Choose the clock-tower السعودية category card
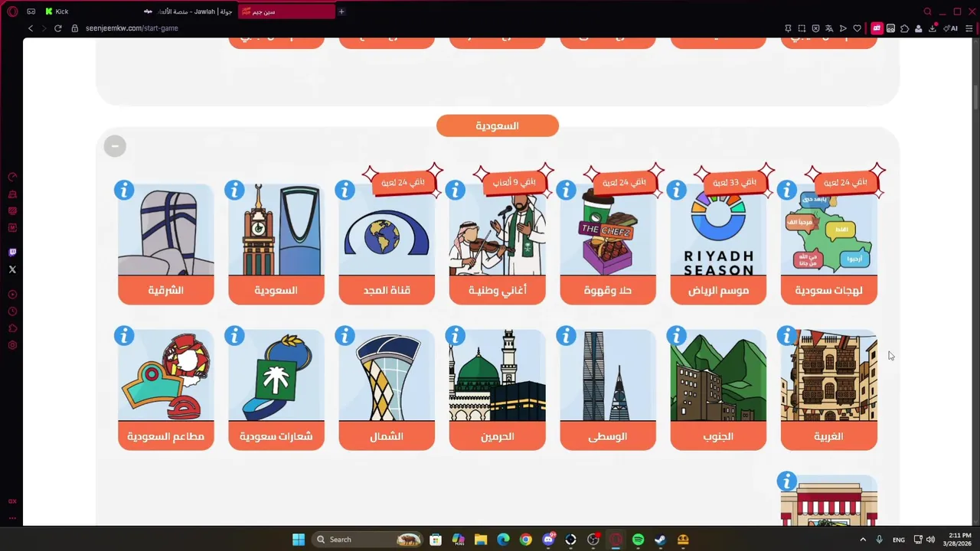This screenshot has height=551, width=980. (276, 244)
